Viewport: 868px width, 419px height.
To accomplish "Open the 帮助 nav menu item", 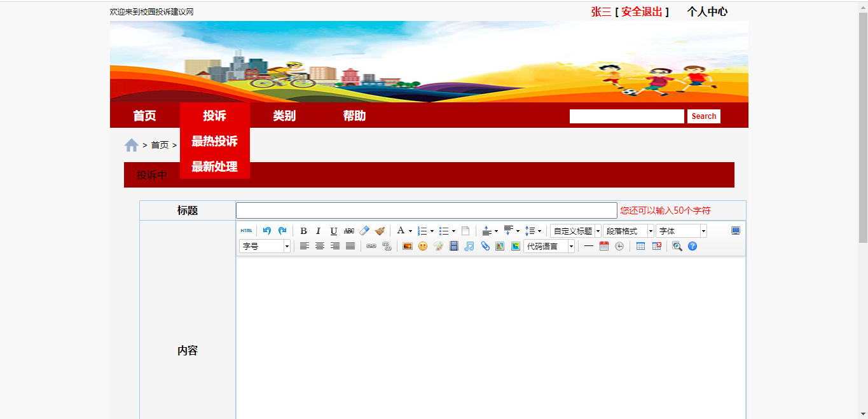I will [x=355, y=116].
